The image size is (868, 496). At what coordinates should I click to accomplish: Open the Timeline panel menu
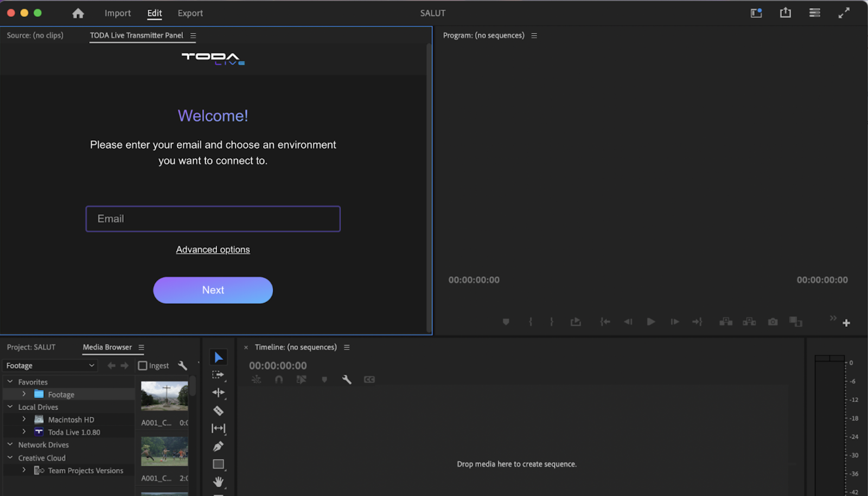tap(347, 347)
